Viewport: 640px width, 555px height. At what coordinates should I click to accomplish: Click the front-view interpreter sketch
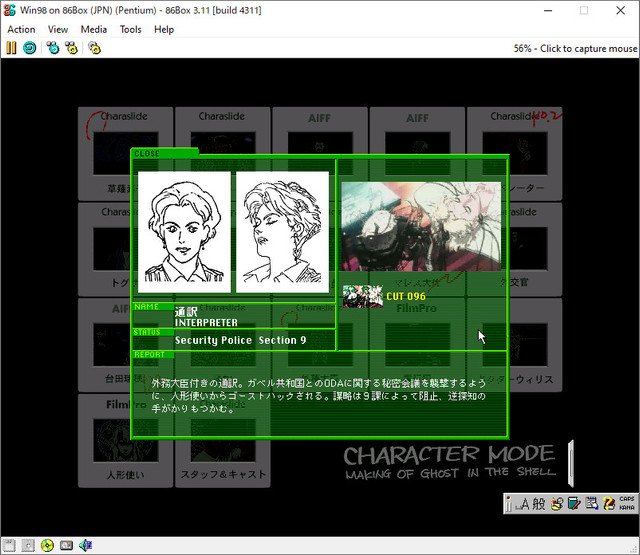184,232
